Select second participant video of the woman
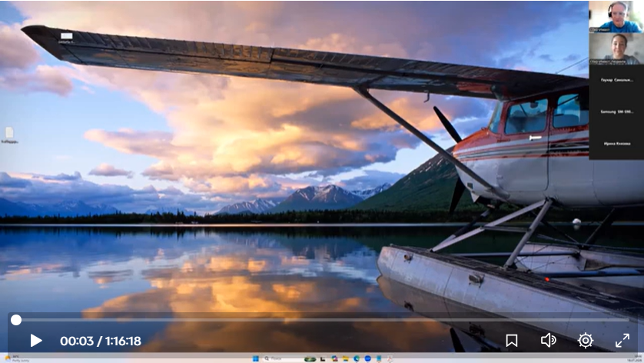This screenshot has width=644, height=363. pos(616,48)
